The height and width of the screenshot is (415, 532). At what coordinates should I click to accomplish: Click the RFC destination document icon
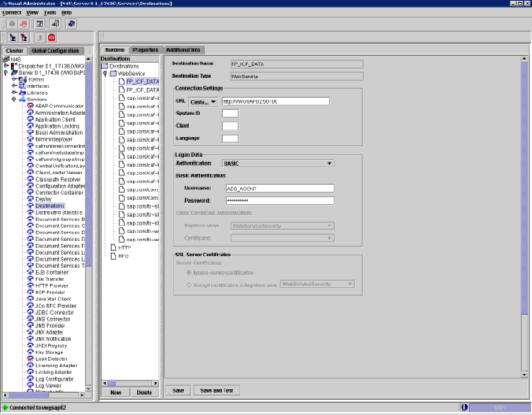(x=114, y=256)
